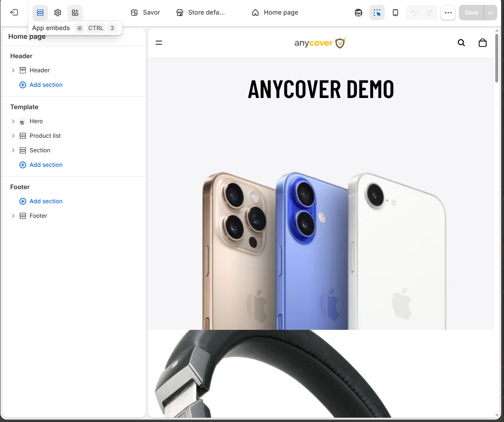504x422 pixels.
Task: Click the Footer group heading
Action: click(x=19, y=187)
